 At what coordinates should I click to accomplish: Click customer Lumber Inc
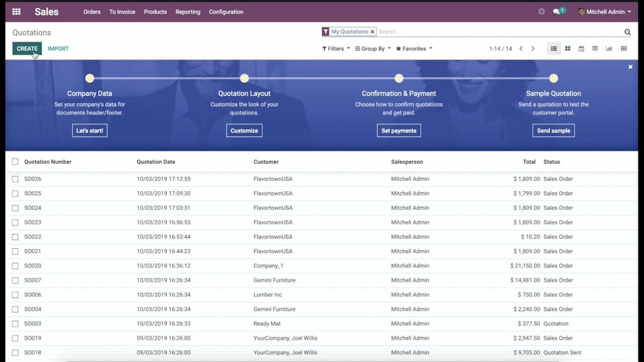268,295
